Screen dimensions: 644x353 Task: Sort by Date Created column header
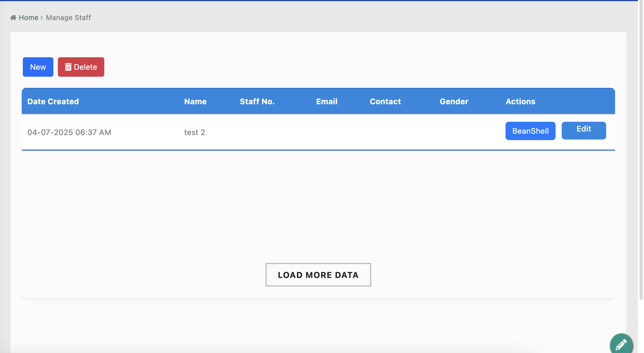[53, 101]
